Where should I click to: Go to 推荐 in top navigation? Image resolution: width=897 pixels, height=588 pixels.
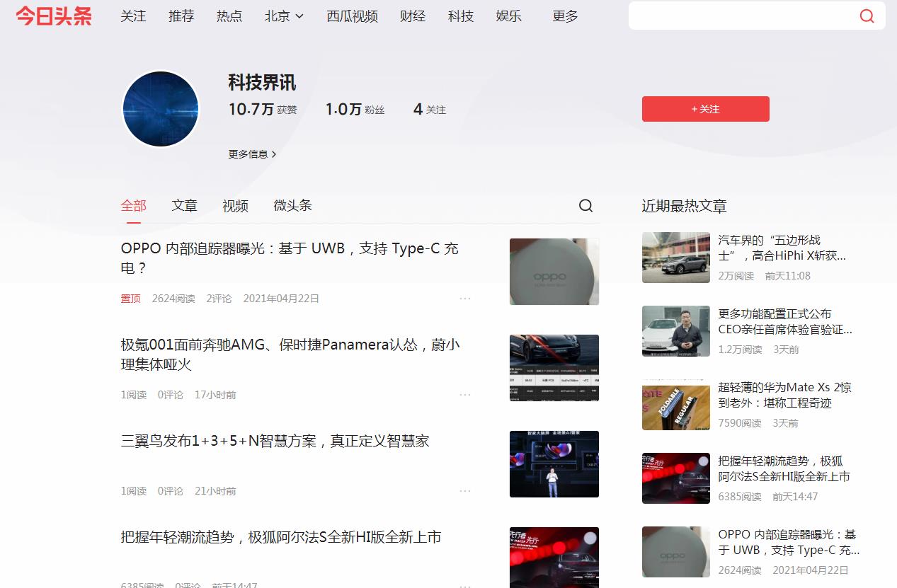click(181, 16)
